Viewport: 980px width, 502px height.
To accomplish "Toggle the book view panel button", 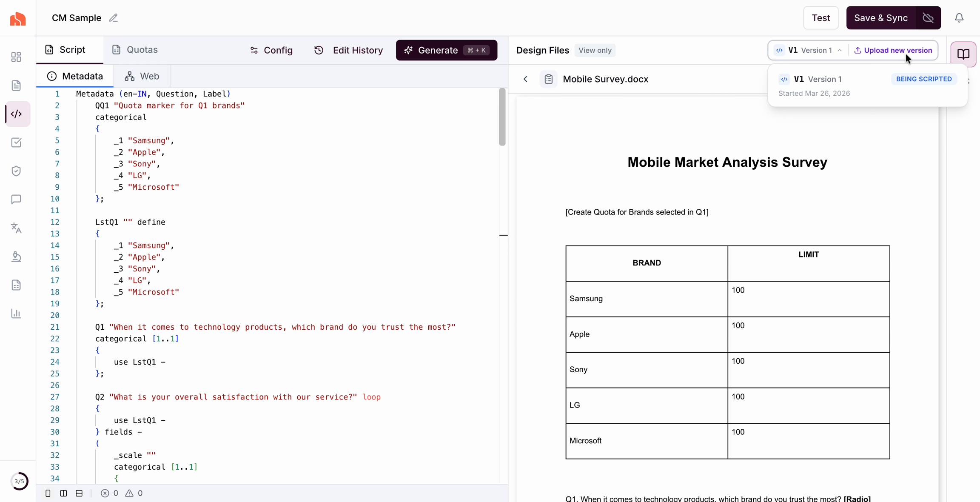I will 963,54.
